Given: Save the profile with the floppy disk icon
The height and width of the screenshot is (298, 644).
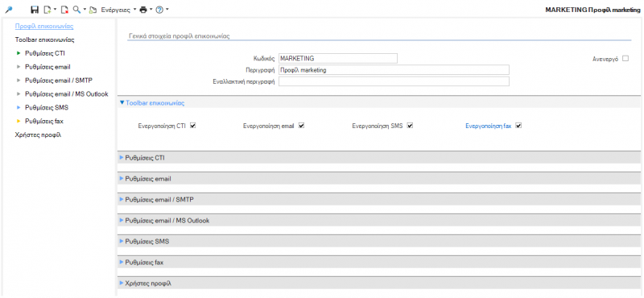Looking at the screenshot, I should (35, 10).
